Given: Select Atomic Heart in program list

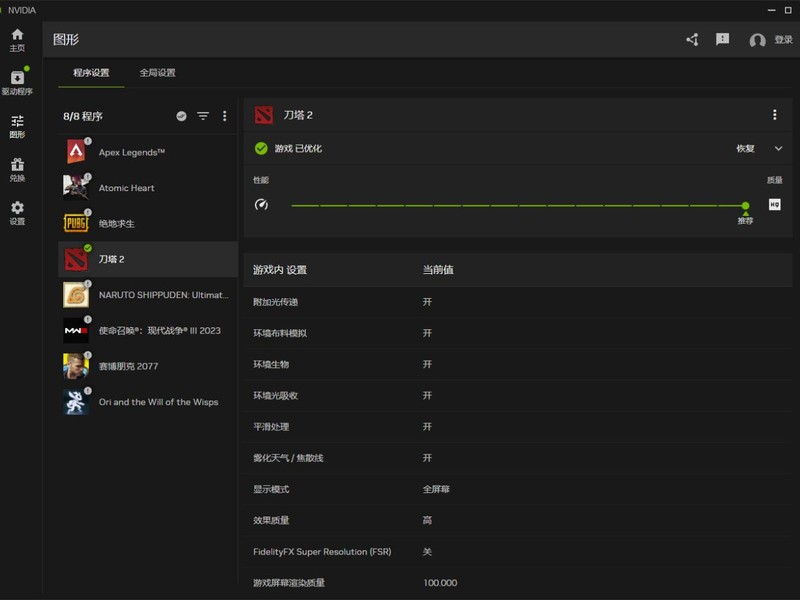Looking at the screenshot, I should coord(148,188).
